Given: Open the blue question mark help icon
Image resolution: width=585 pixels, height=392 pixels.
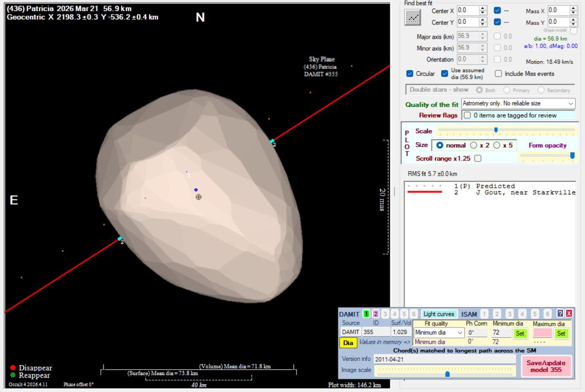Looking at the screenshot, I should coord(560,313).
